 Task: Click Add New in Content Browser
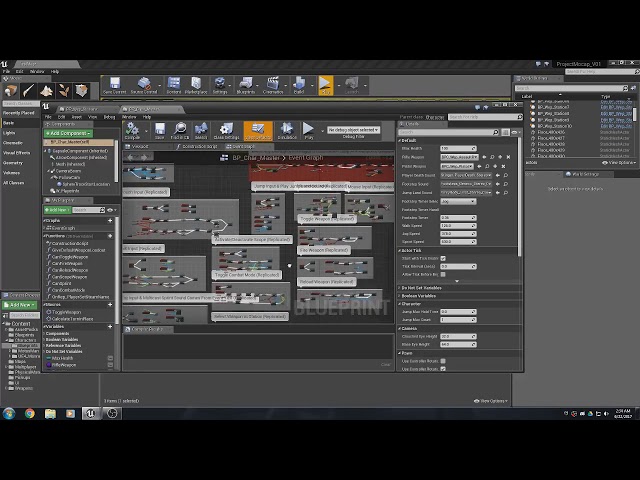tap(20, 305)
